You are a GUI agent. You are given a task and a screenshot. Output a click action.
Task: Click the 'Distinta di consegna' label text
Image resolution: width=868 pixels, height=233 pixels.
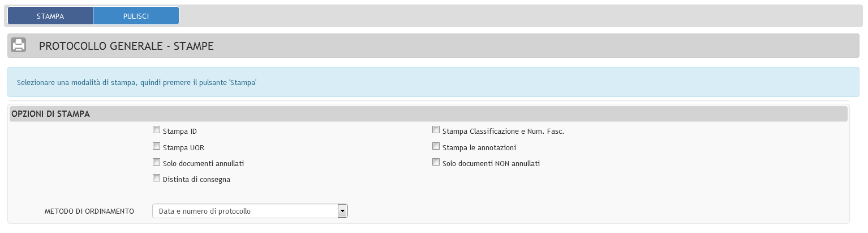(196, 180)
